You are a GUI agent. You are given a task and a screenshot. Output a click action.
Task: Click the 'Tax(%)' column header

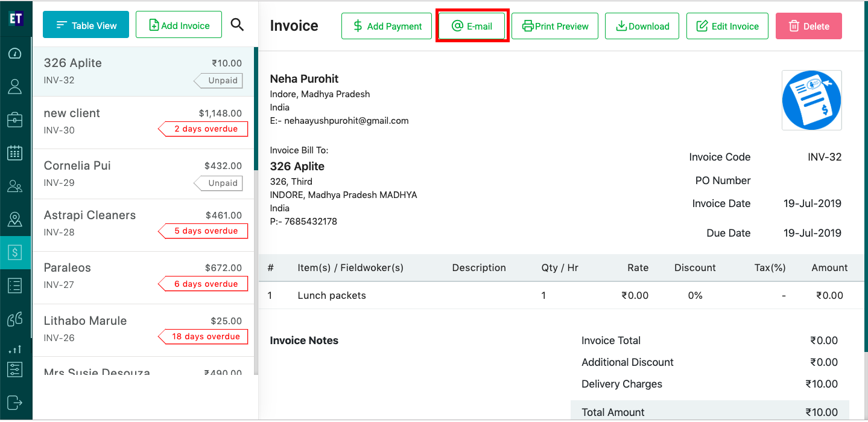pos(770,267)
